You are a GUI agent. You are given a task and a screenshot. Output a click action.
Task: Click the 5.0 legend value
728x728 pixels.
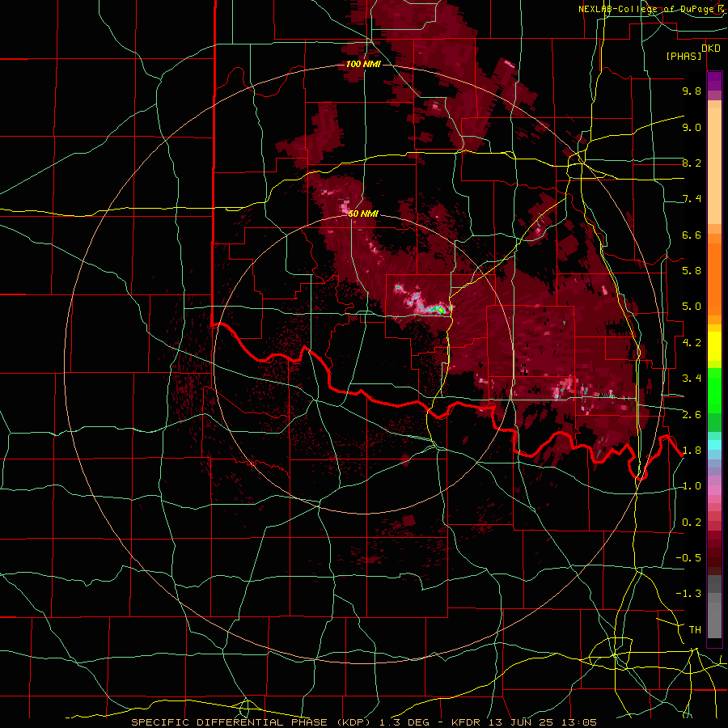click(692, 307)
